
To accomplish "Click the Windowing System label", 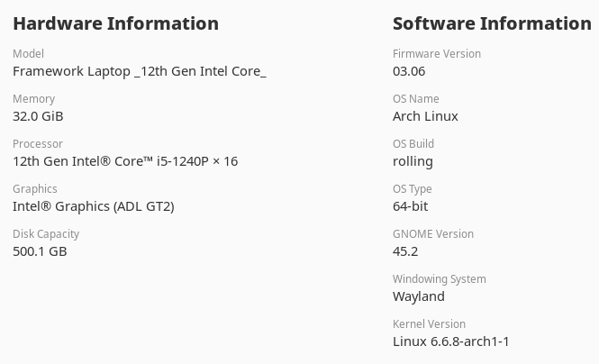I will click(x=439, y=279).
